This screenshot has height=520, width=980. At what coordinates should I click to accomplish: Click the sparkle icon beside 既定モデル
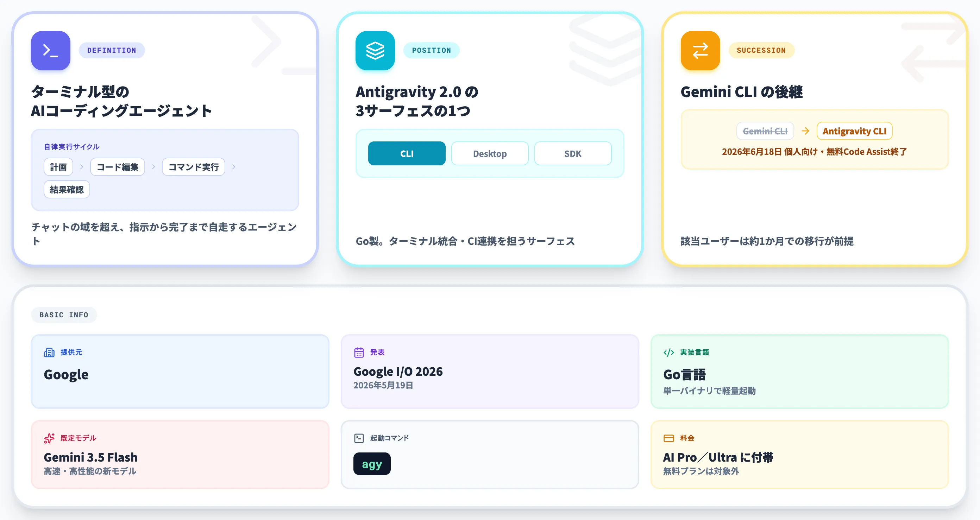click(49, 438)
